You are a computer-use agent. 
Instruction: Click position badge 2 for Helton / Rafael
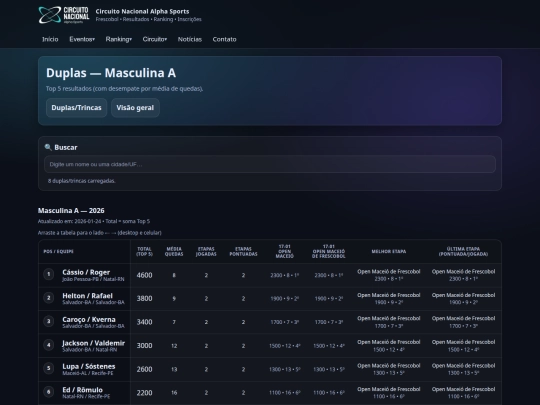[x=49, y=298]
